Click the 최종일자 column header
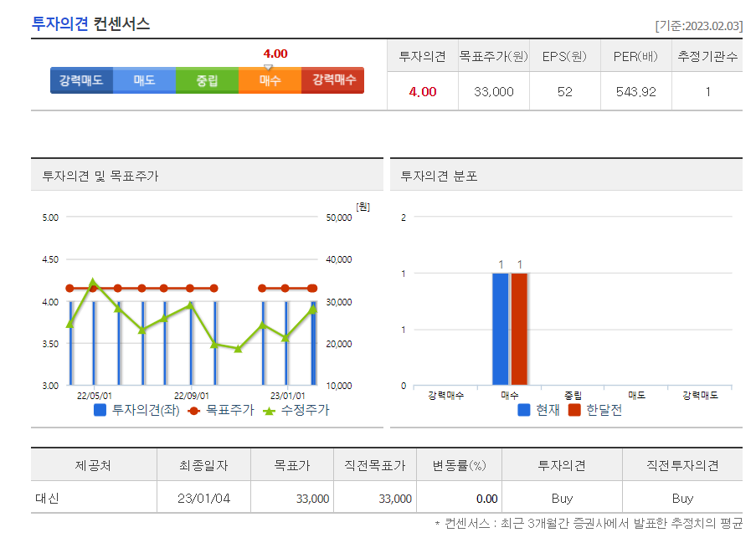 click(x=203, y=465)
